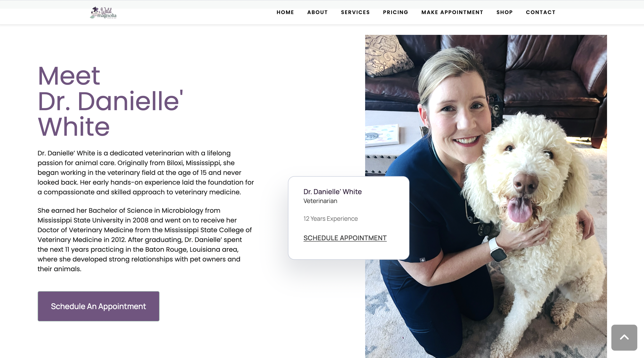Image resolution: width=644 pixels, height=358 pixels.
Task: Open the SERVICES menu item
Action: (355, 12)
